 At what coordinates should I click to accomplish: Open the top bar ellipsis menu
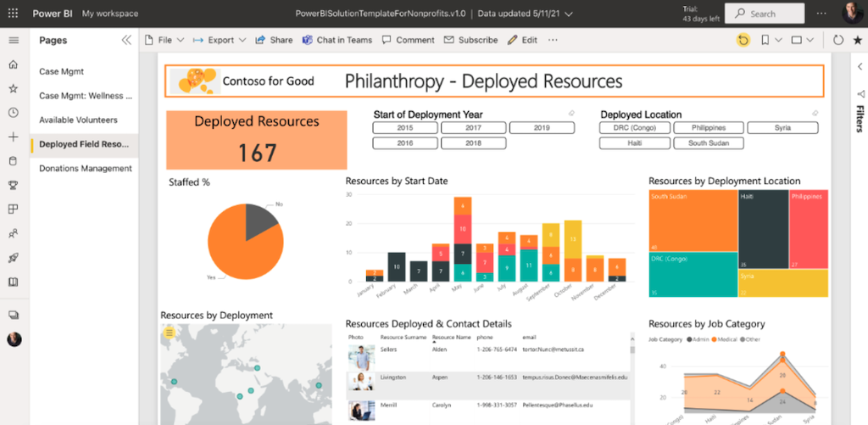pyautogui.click(x=821, y=14)
